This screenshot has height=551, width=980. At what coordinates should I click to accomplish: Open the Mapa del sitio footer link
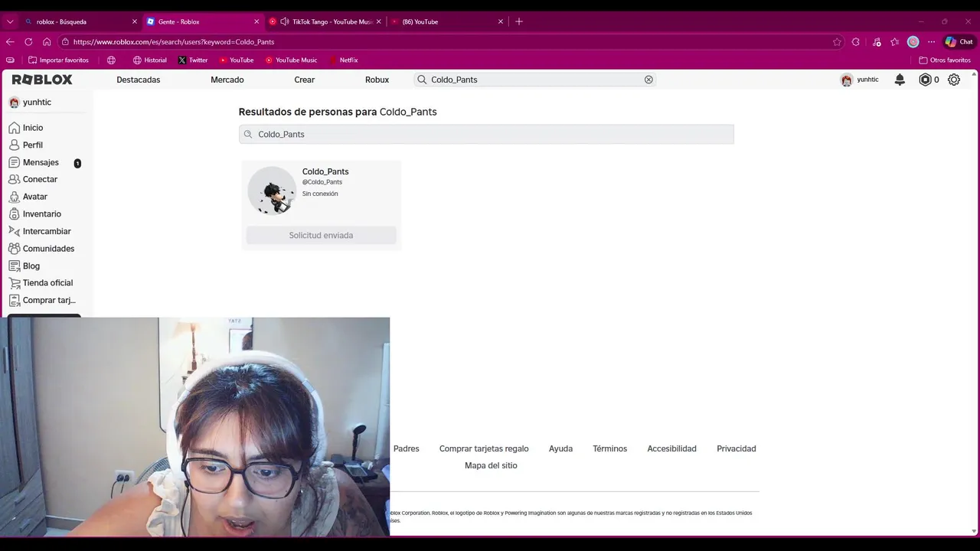(x=491, y=465)
